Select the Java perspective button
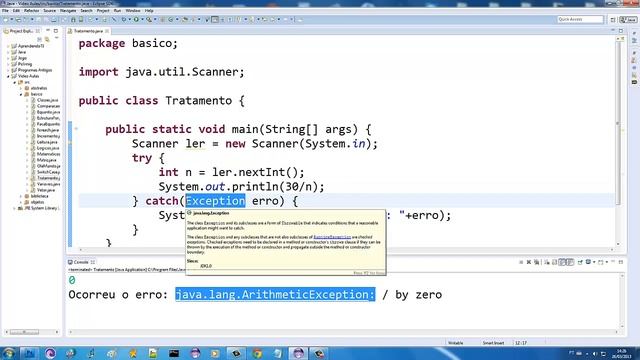The width and height of the screenshot is (640, 360). tap(628, 19)
